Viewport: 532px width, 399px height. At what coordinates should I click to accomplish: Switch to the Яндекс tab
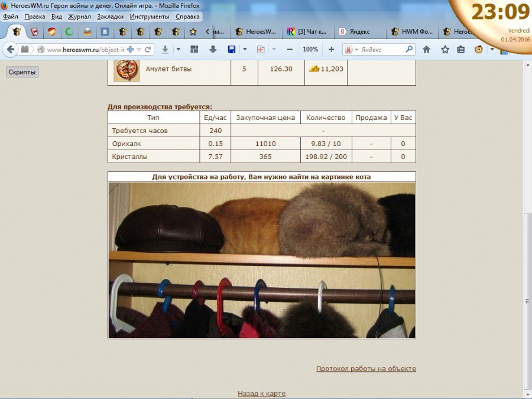pyautogui.click(x=358, y=32)
